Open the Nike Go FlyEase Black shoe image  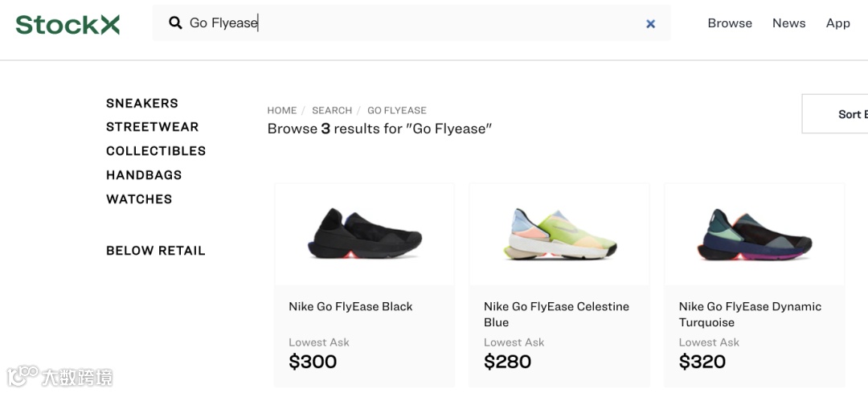364,234
